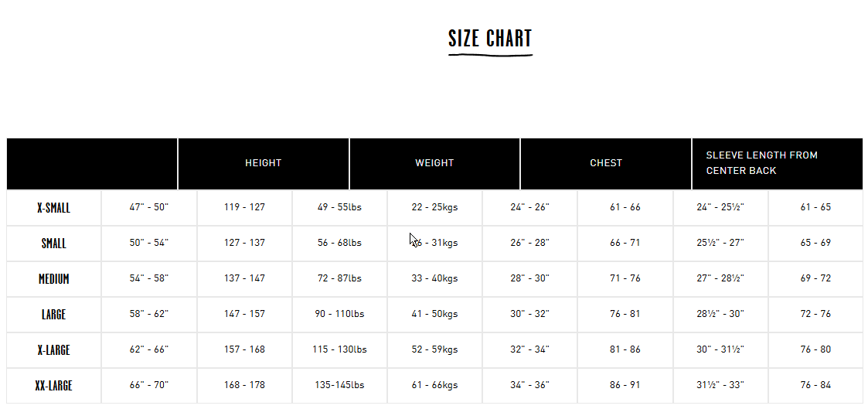Select the 31½" - 33" sleeve cell

coord(720,385)
